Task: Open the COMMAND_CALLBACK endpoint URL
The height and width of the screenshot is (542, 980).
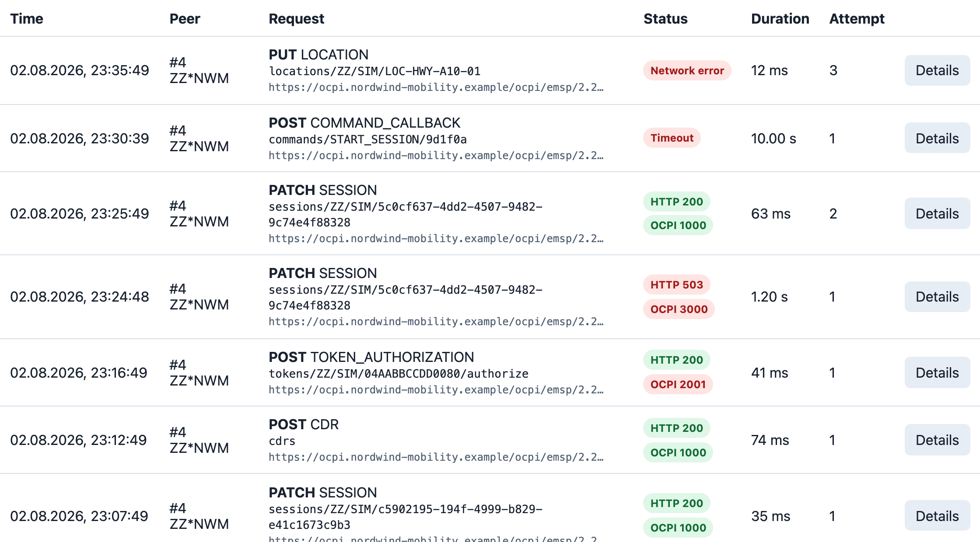Action: 436,155
